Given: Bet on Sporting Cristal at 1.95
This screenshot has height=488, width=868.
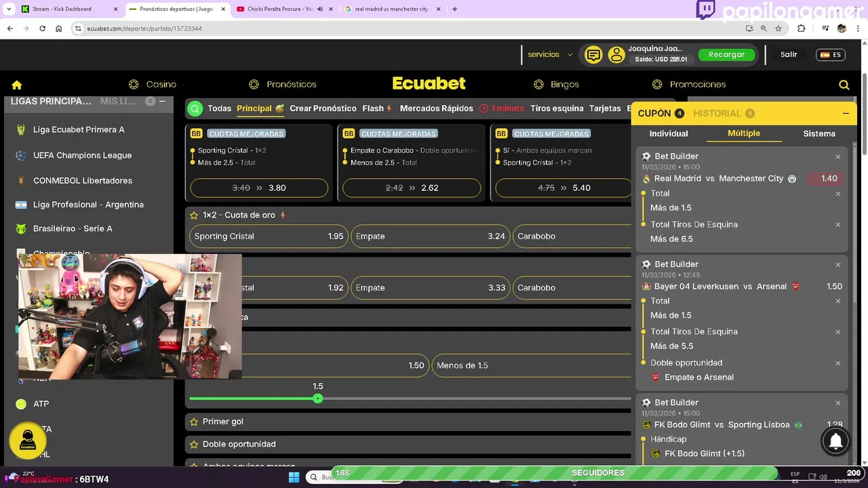Looking at the screenshot, I should click(x=269, y=237).
